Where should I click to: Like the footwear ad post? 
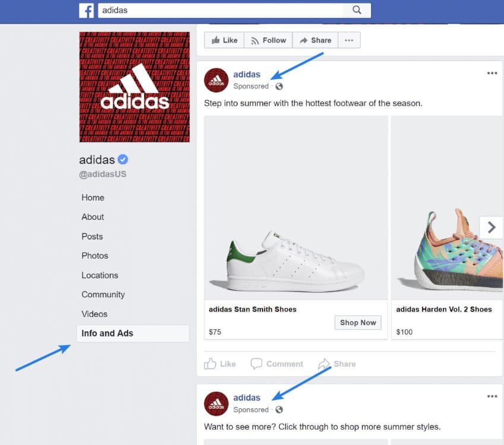click(x=220, y=364)
